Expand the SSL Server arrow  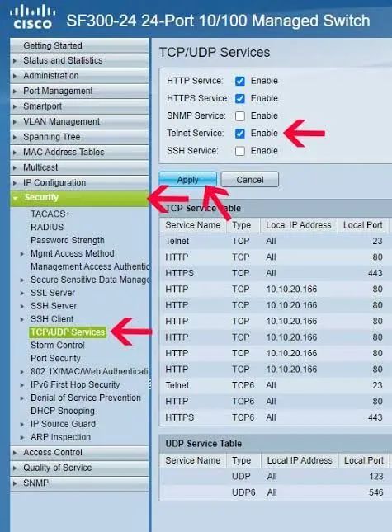coord(22,293)
